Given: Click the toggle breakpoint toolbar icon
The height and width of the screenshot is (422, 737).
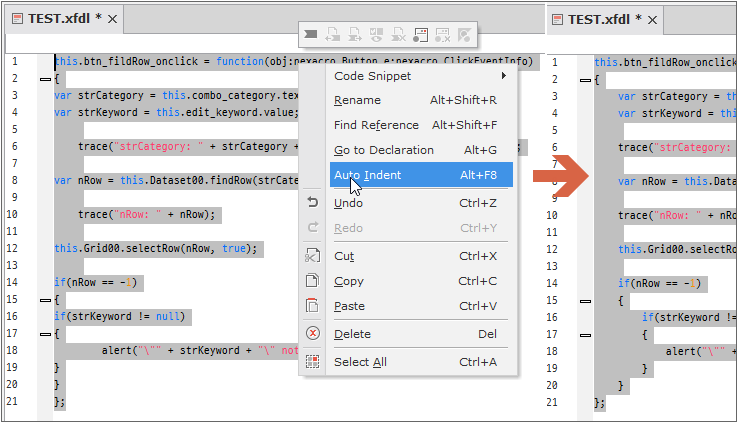Looking at the screenshot, I should click(x=421, y=34).
